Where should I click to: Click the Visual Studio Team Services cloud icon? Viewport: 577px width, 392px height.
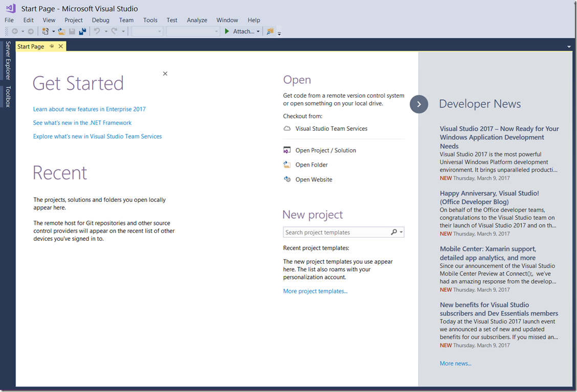coord(287,129)
